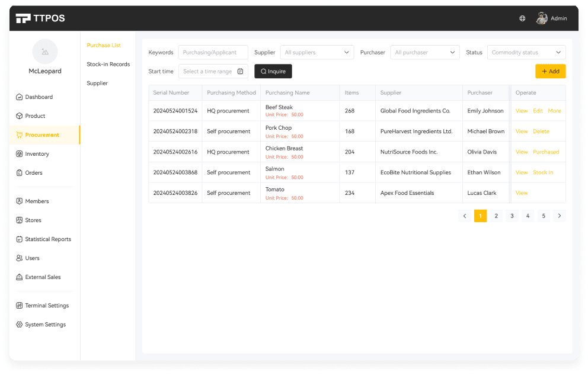Open the Members menu item

click(x=44, y=201)
